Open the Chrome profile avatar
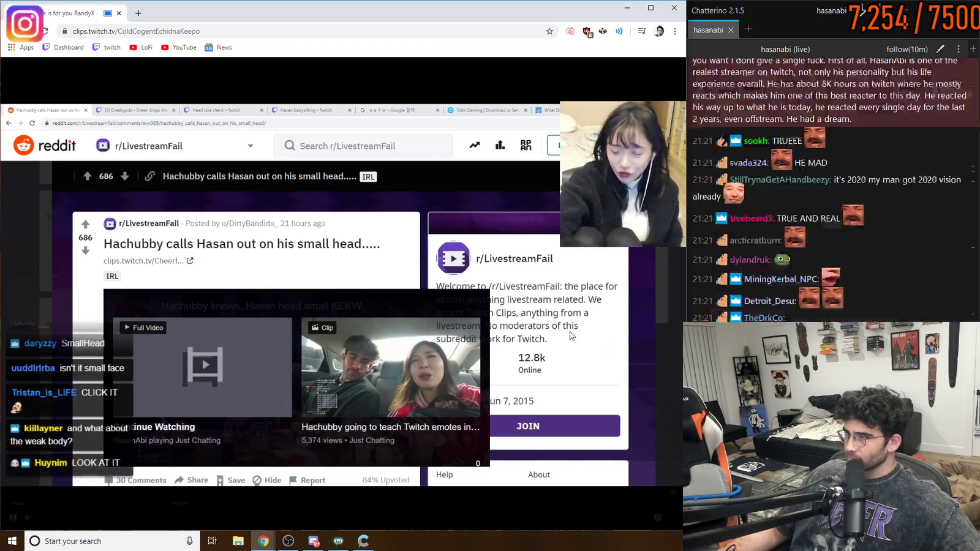The height and width of the screenshot is (551, 980). pyautogui.click(x=659, y=31)
